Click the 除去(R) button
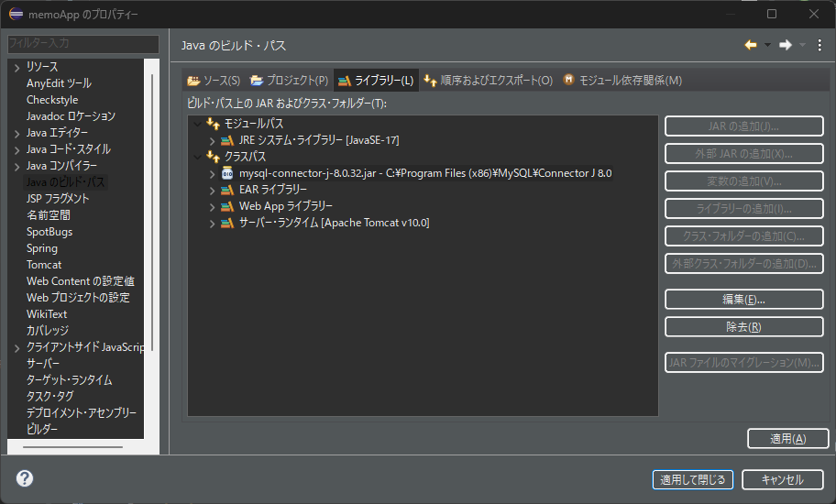This screenshot has height=504, width=836. 743,326
